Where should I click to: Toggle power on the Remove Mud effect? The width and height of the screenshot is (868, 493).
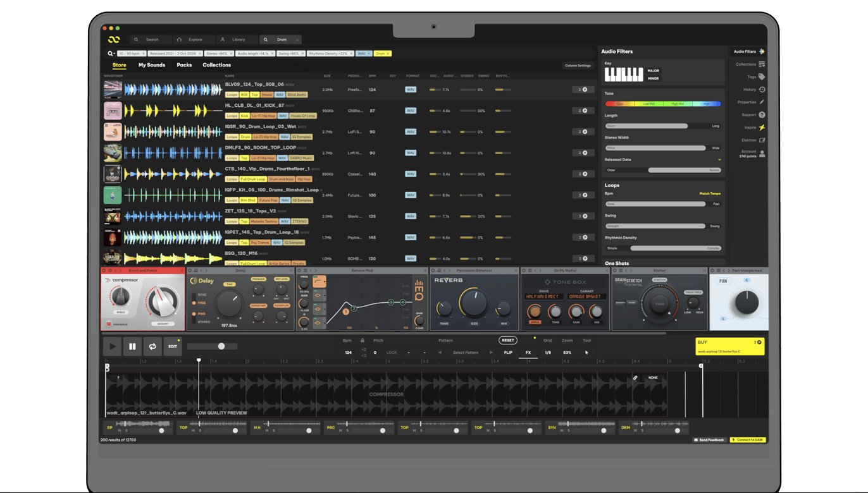[298, 271]
